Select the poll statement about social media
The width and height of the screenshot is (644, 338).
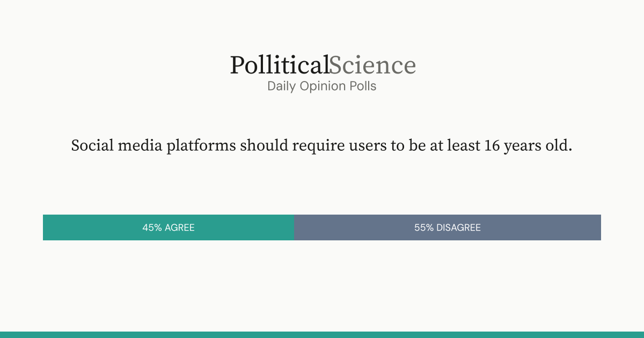(322, 146)
